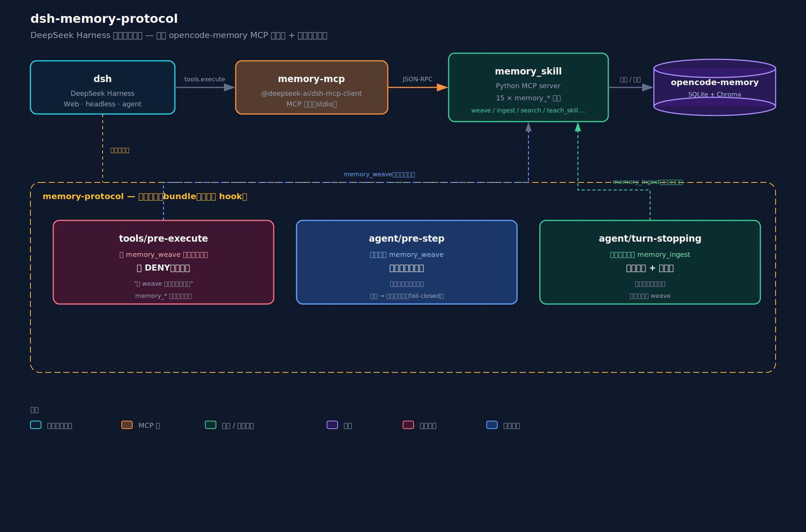Click "DeepSeek Harness" inside the dsh box
Viewport: 806px width, 532px height.
click(103, 93)
